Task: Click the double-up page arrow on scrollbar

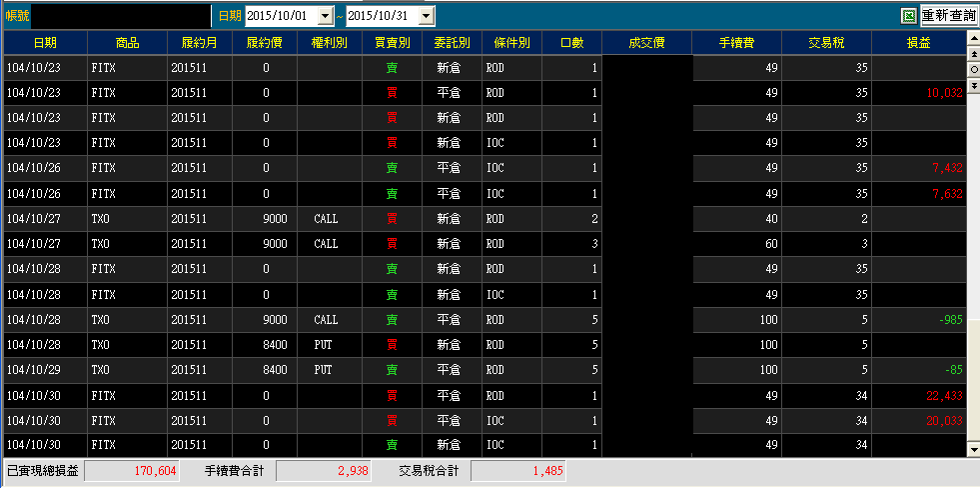Action: (x=973, y=54)
